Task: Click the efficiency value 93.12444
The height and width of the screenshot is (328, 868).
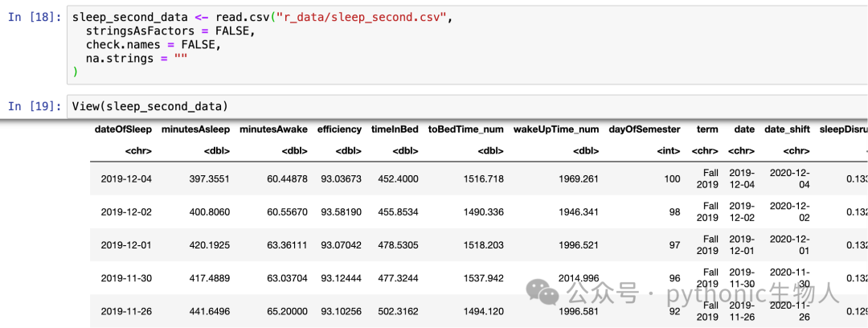Action: (341, 278)
